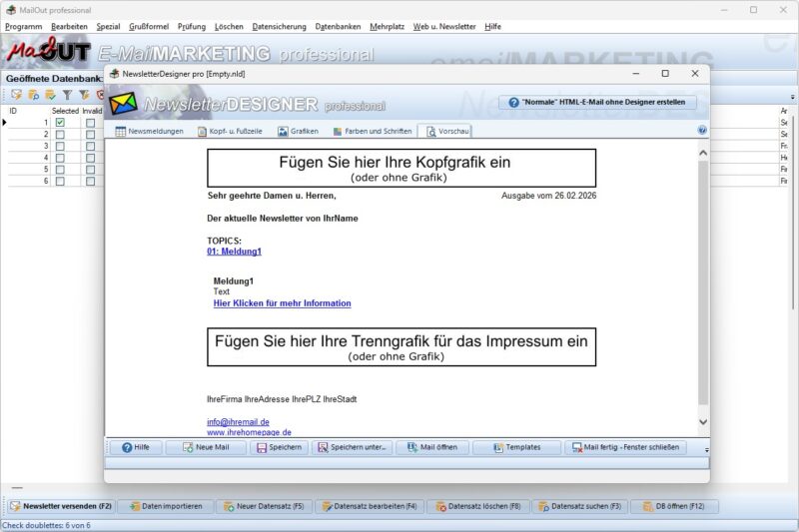Click the DB öffnen icon
799x532 pixels.
point(647,506)
